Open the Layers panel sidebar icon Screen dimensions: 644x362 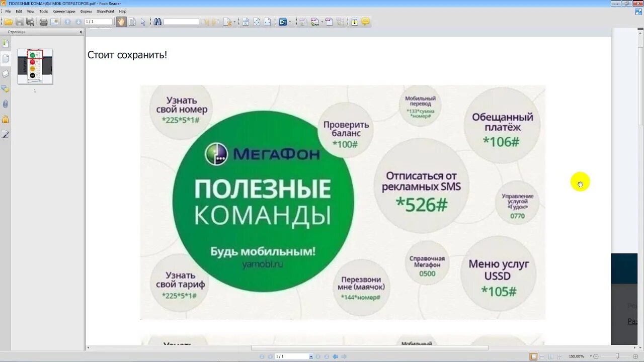tap(6, 73)
